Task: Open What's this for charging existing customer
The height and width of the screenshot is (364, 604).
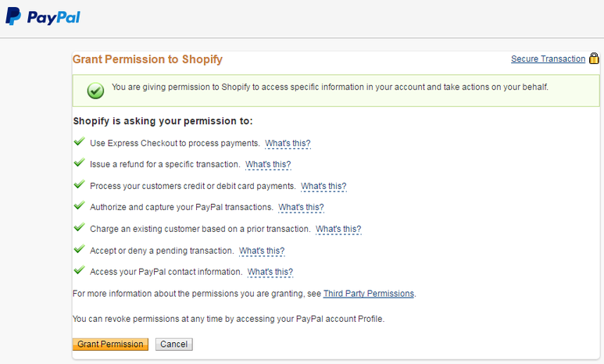Action: point(338,230)
